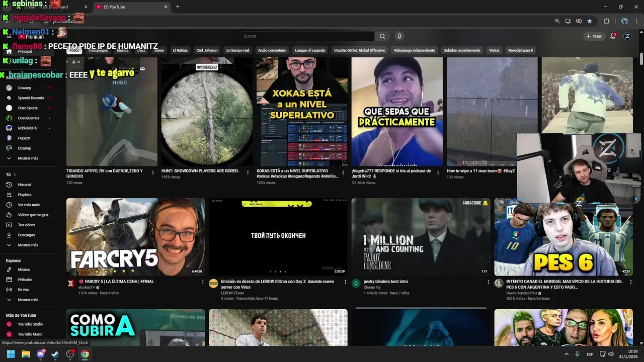Select Counter-Strike: Global Offensive chip

359,50
